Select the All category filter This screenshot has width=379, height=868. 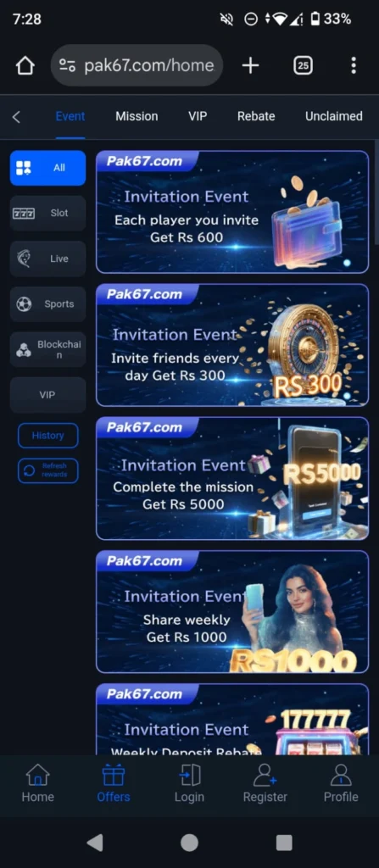47,168
